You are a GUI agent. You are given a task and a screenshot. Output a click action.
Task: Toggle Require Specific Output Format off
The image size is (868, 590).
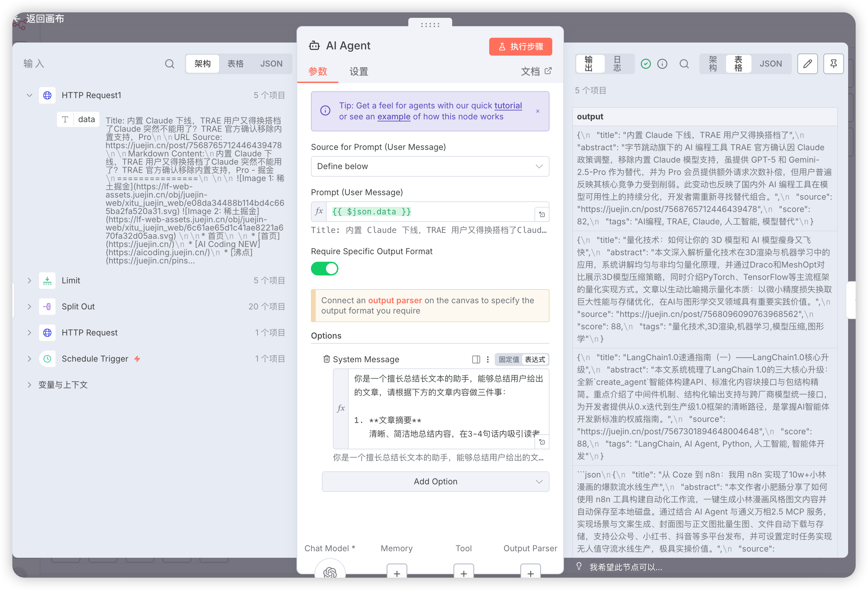(325, 269)
